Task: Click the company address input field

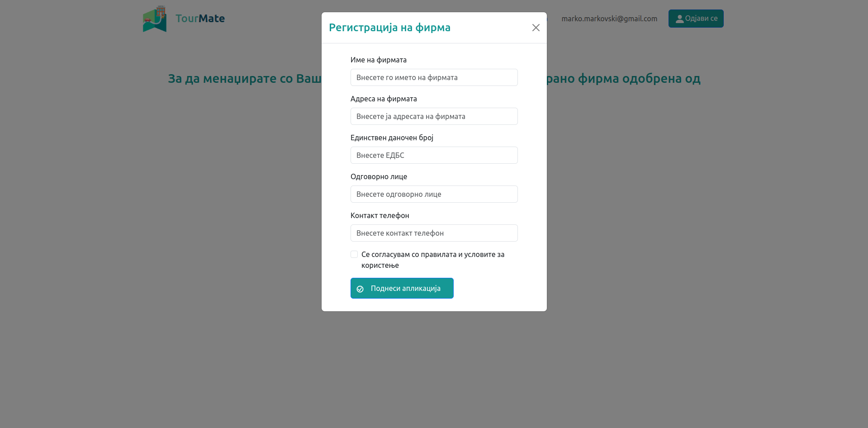Action: pos(434,116)
